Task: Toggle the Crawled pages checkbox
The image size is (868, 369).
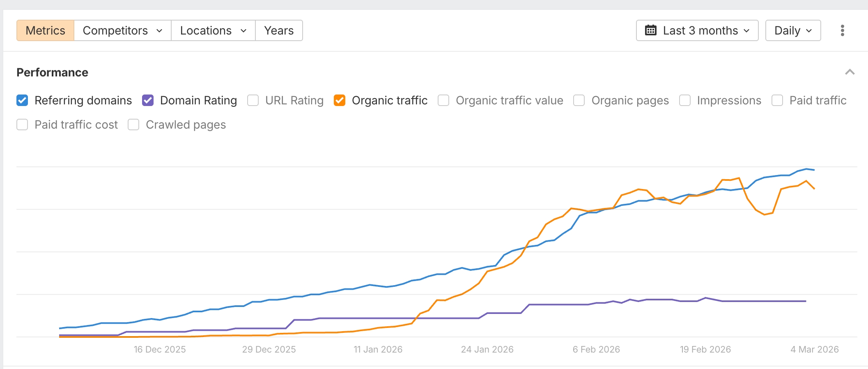Action: point(133,125)
